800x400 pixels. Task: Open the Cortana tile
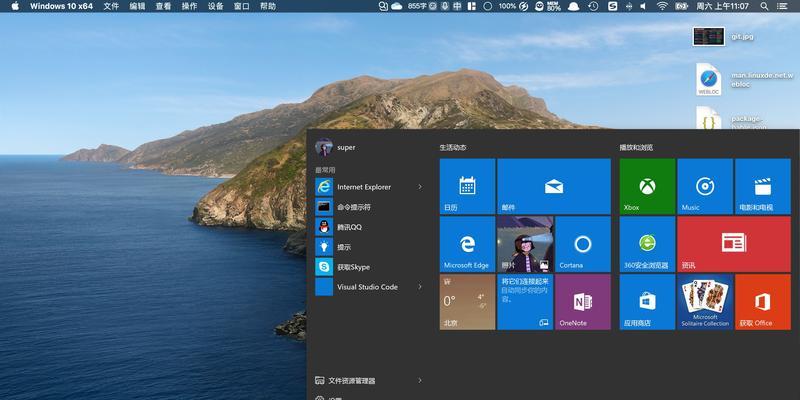point(583,244)
